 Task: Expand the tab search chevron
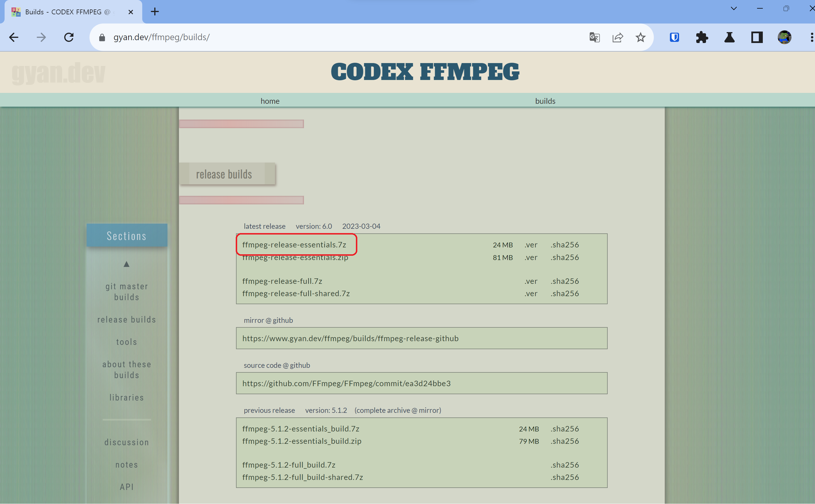coord(734,8)
